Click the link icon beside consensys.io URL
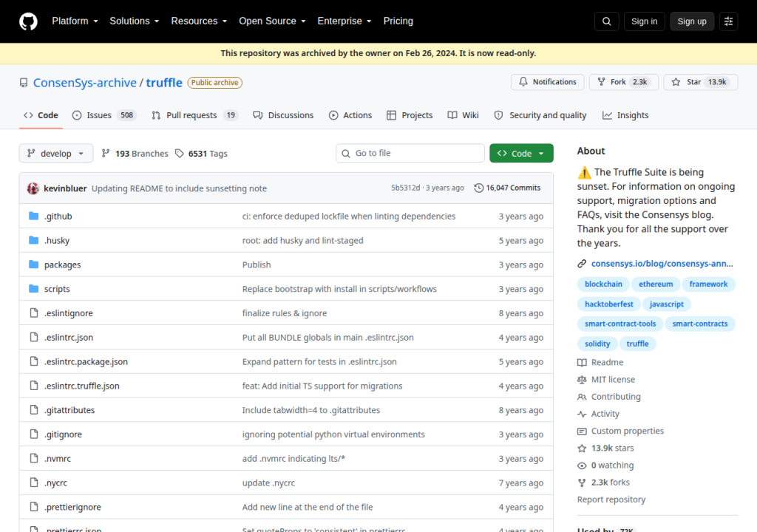 click(x=582, y=264)
